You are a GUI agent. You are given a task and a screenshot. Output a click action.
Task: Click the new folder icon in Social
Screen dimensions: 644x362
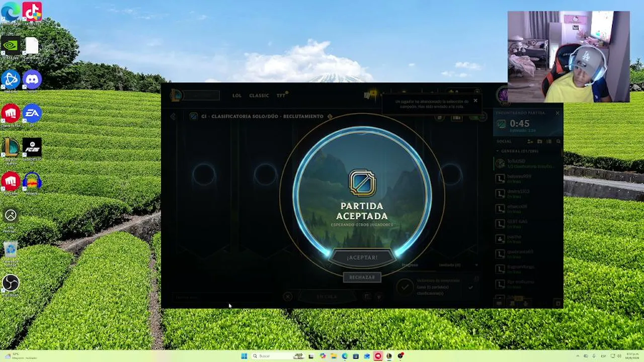(x=540, y=142)
